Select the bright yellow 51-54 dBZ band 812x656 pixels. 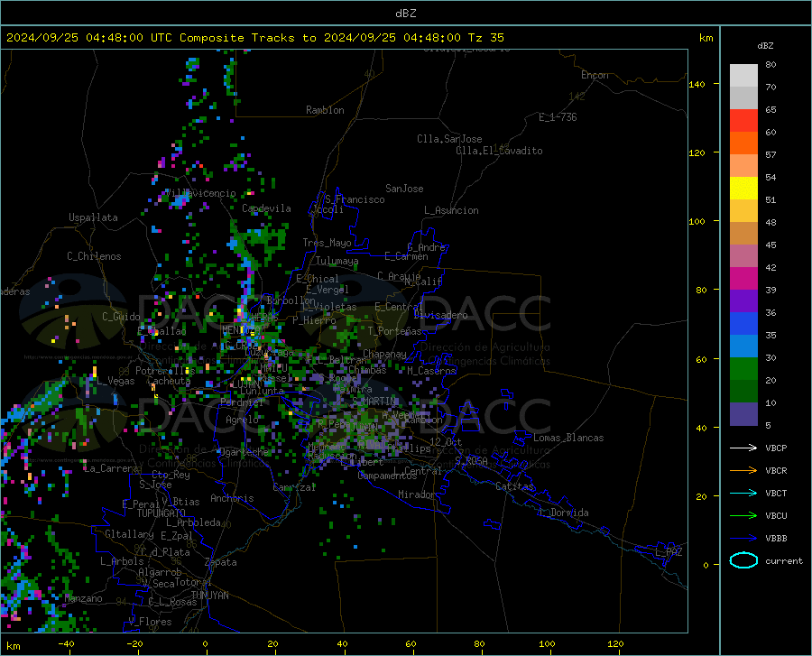[743, 189]
